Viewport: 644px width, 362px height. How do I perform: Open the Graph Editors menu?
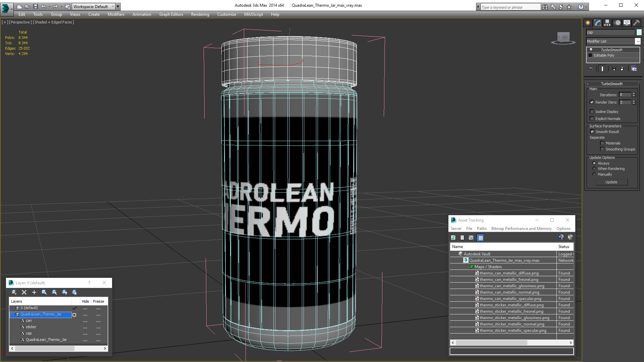click(x=171, y=14)
